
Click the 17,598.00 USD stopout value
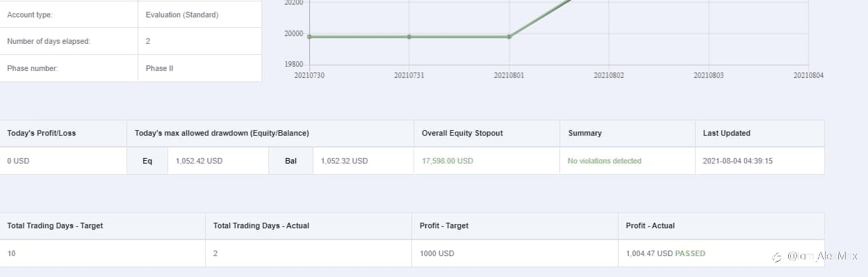pos(448,161)
